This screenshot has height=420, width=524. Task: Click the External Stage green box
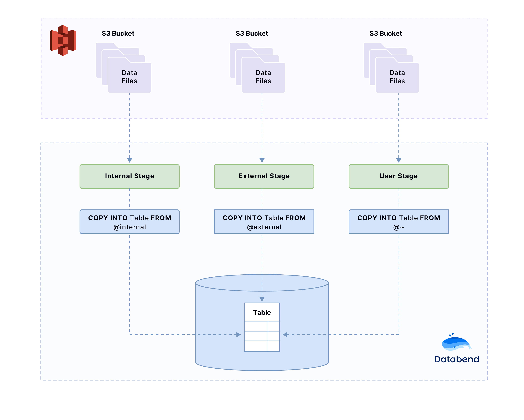264,176
